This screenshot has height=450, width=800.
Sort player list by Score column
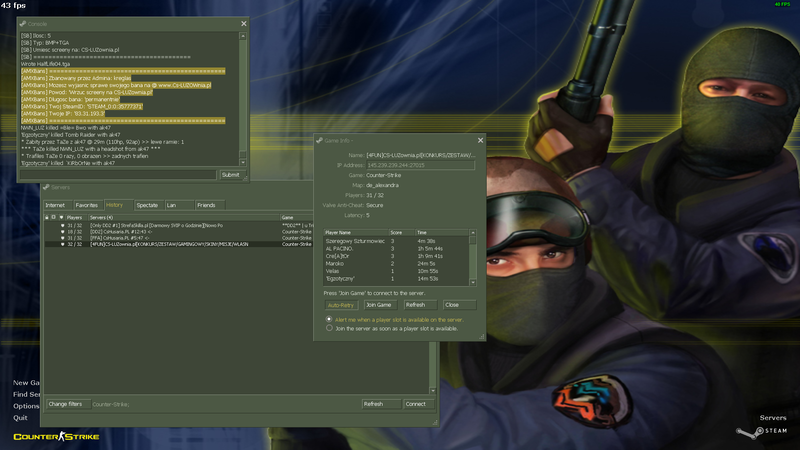(x=398, y=231)
